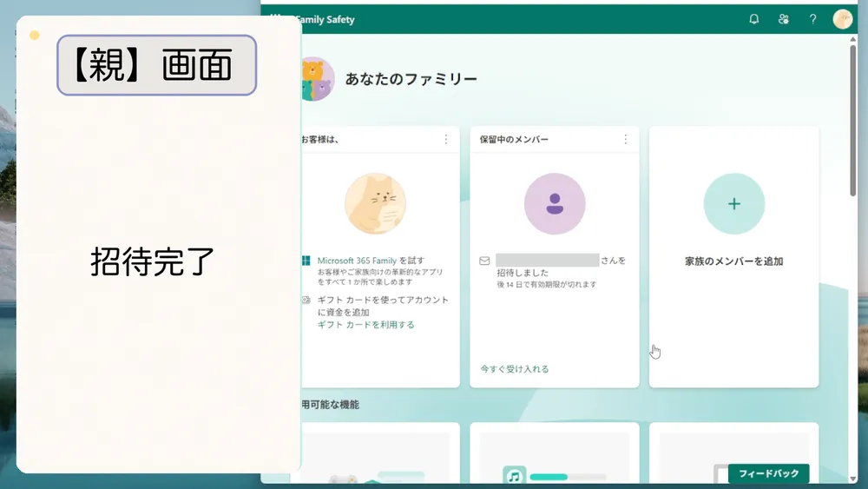Click the Microsoft 365 logo icon
Viewport: 868px width, 489px height.
306,261
